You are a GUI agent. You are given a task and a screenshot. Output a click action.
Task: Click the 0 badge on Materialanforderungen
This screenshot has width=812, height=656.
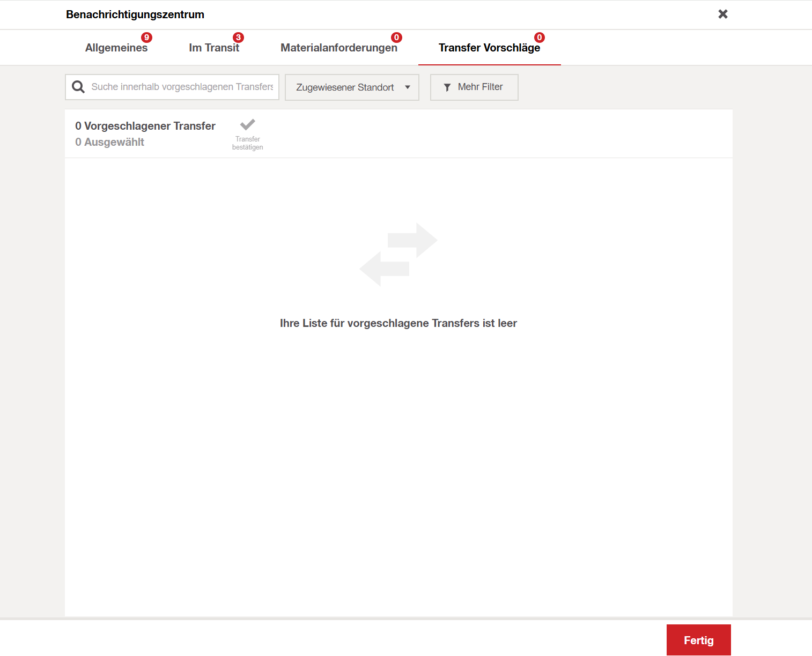coord(396,38)
